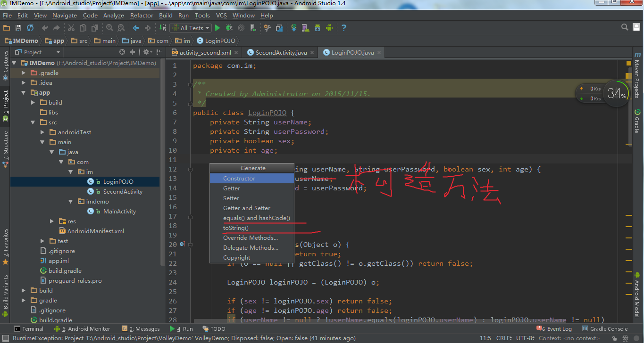Click Collapse All icon in Project panel
644x343 pixels.
[133, 52]
